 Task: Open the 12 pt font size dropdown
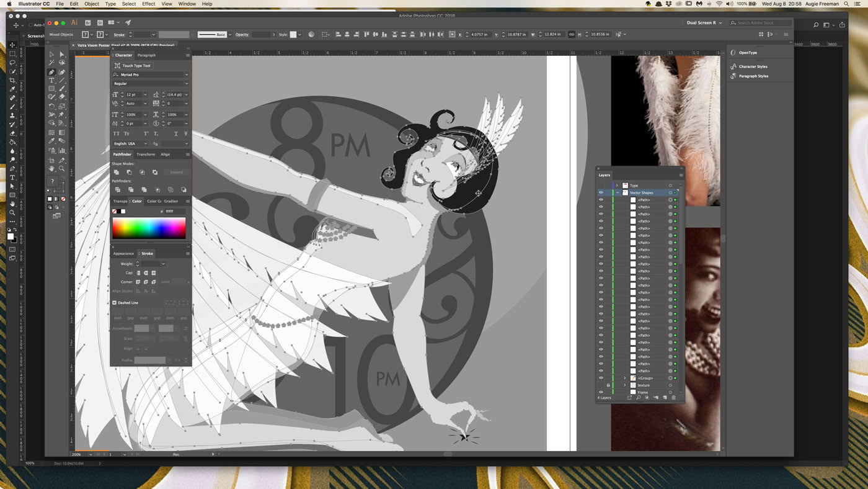coord(145,95)
